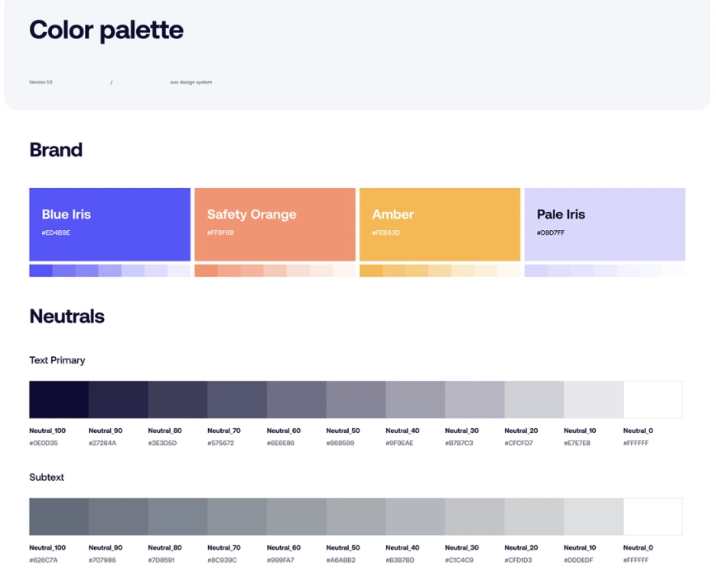Click Text Primary Neutral_40 swatch
The image size is (716, 588).
(x=415, y=399)
